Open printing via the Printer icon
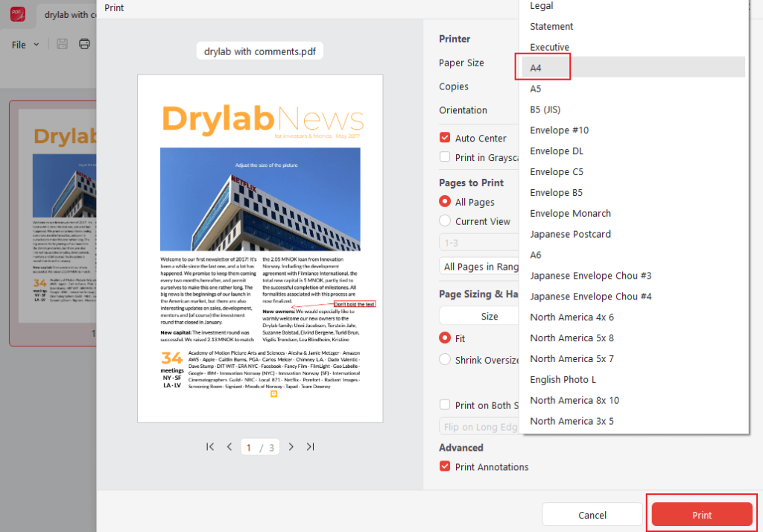Image resolution: width=763 pixels, height=532 pixels. click(x=84, y=44)
